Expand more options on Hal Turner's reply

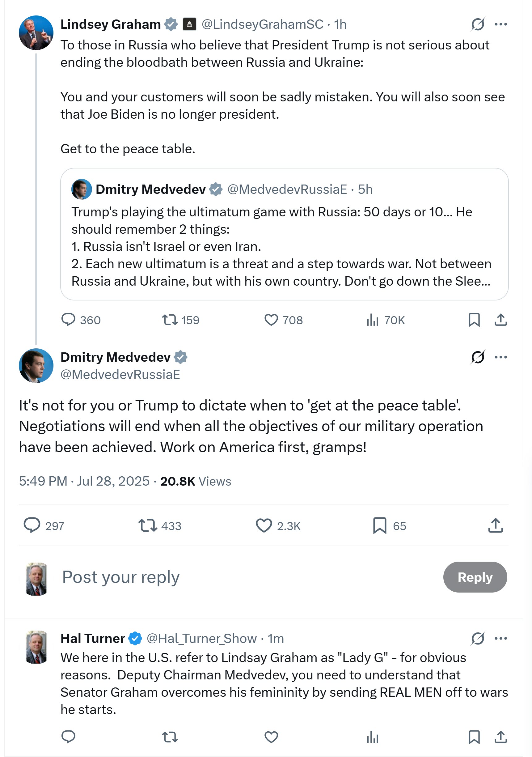tap(501, 638)
